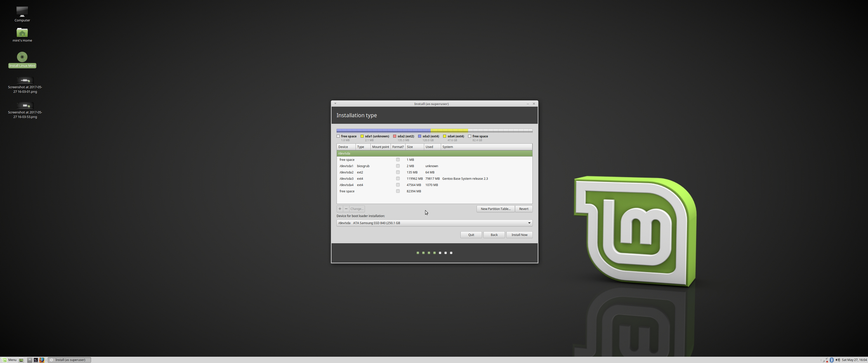This screenshot has height=363, width=868.
Task: Select the 82394 MB free space row
Action: click(434, 191)
